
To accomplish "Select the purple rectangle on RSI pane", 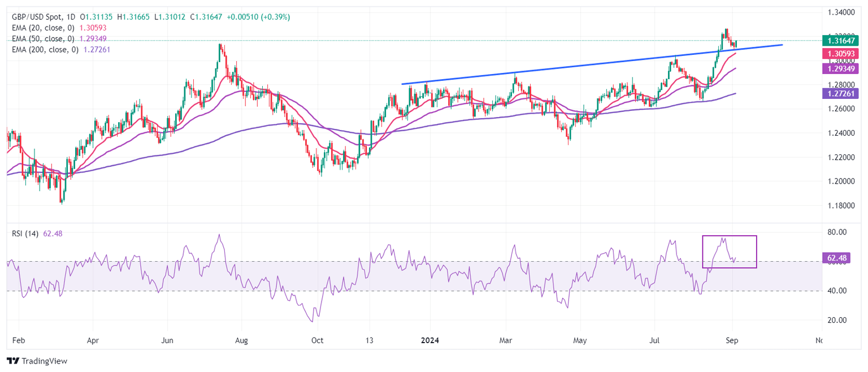I will [x=729, y=236].
